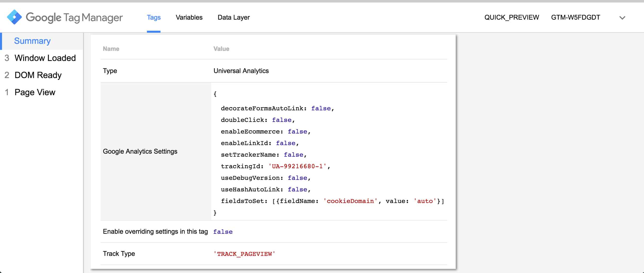Click the fieldsToSet cookieDomain line
644x273 pixels.
[333, 201]
